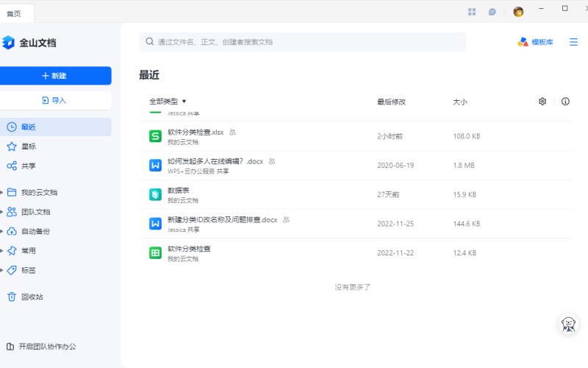The width and height of the screenshot is (588, 368).
Task: Open file 如何发起多人在线编辑？.docx
Action: pos(215,161)
